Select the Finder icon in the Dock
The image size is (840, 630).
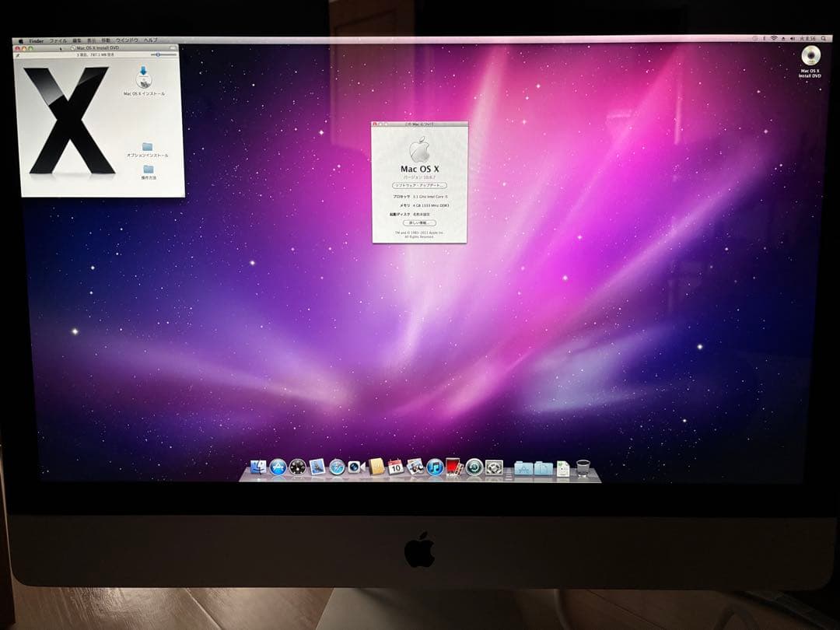coord(259,468)
